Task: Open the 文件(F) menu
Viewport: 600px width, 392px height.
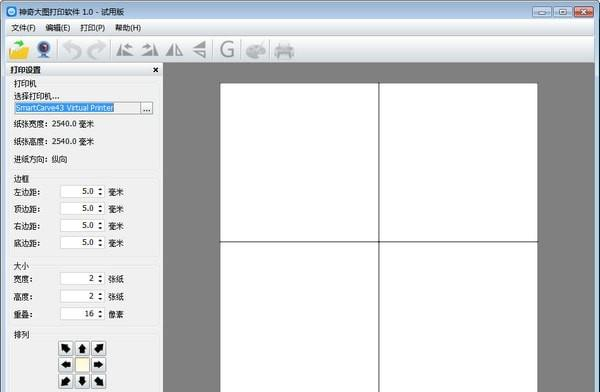Action: coord(23,28)
